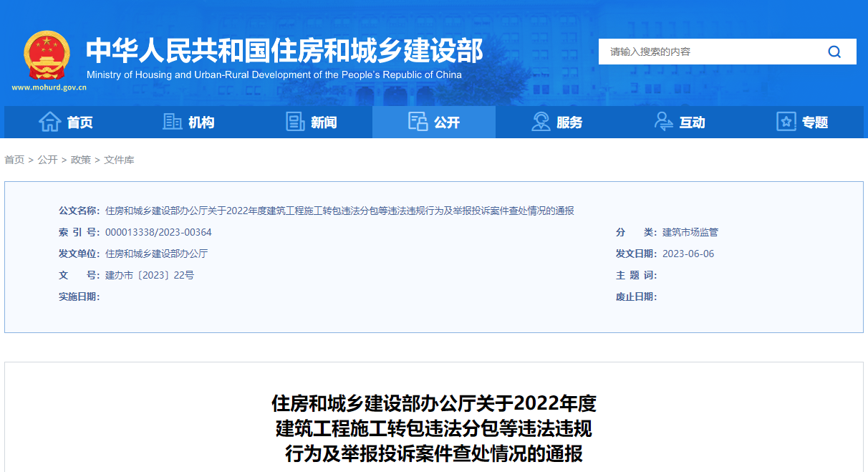
Task: Click the issuing unit 住房和城乡建设部办公厅
Action: (x=156, y=254)
